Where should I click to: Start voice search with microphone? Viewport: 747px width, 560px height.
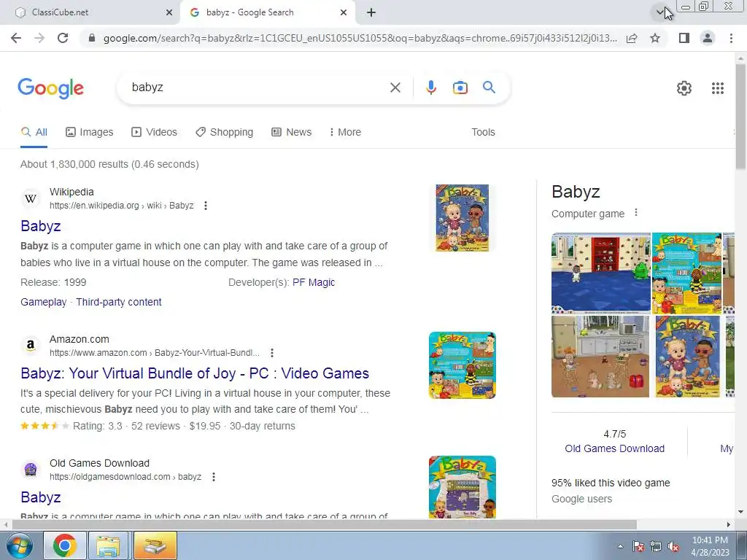tap(430, 87)
